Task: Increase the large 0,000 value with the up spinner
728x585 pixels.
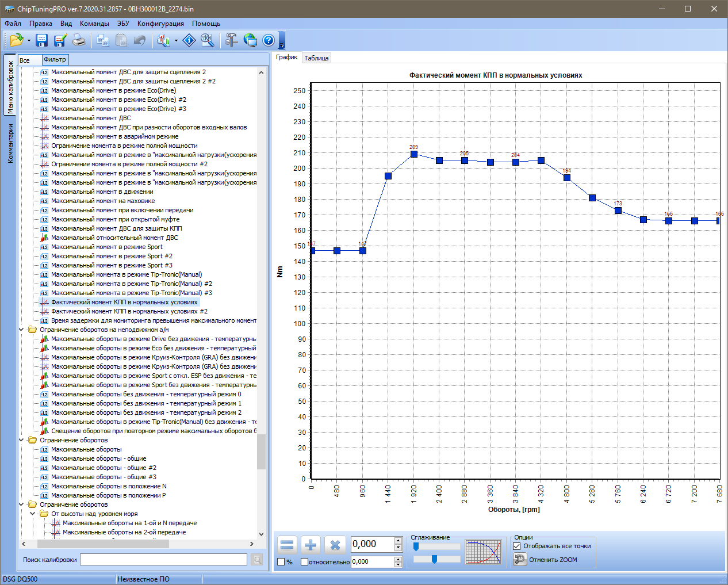Action: click(399, 540)
